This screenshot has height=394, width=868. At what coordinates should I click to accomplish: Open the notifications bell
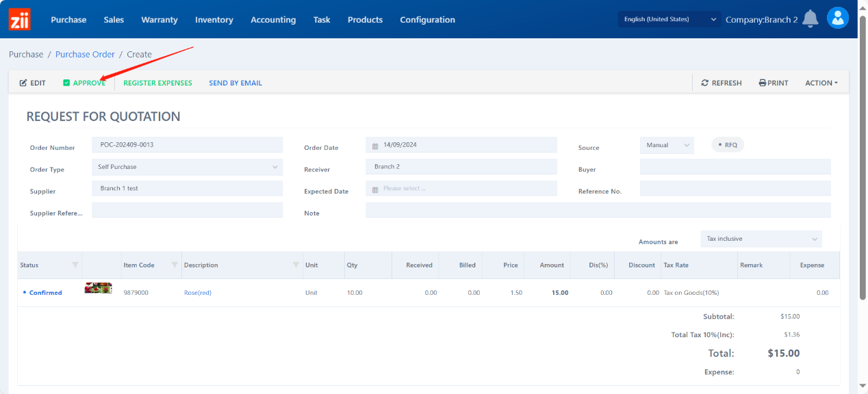[810, 19]
